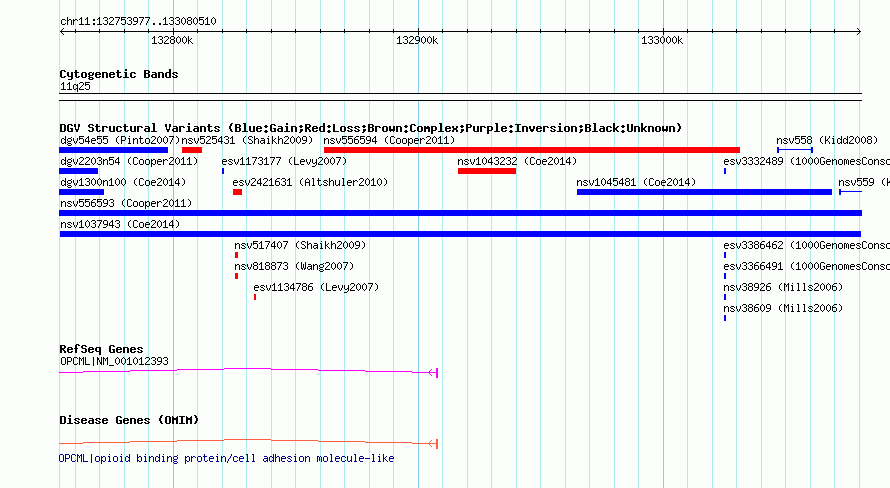Click the right arrow of the ruler
890x488 pixels.
pos(859,31)
